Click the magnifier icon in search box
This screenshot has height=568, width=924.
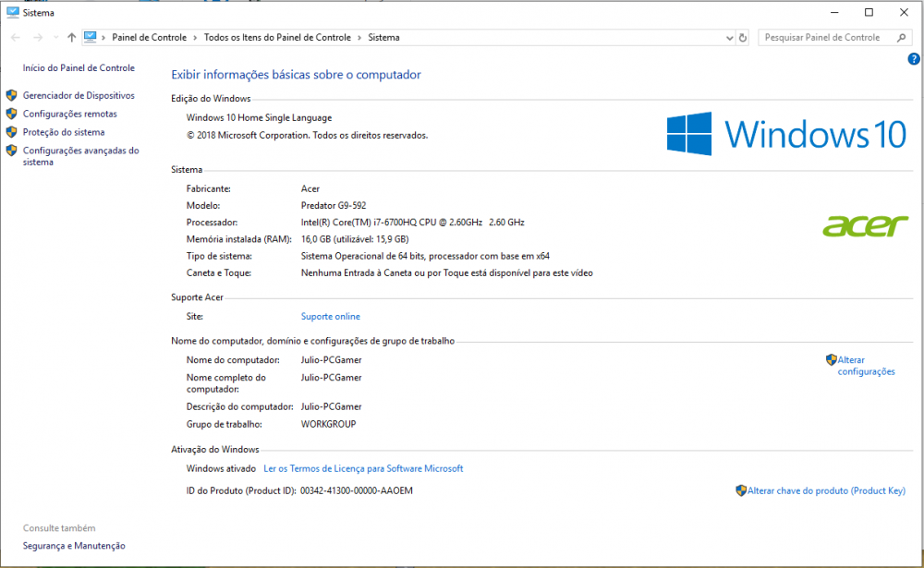click(901, 38)
